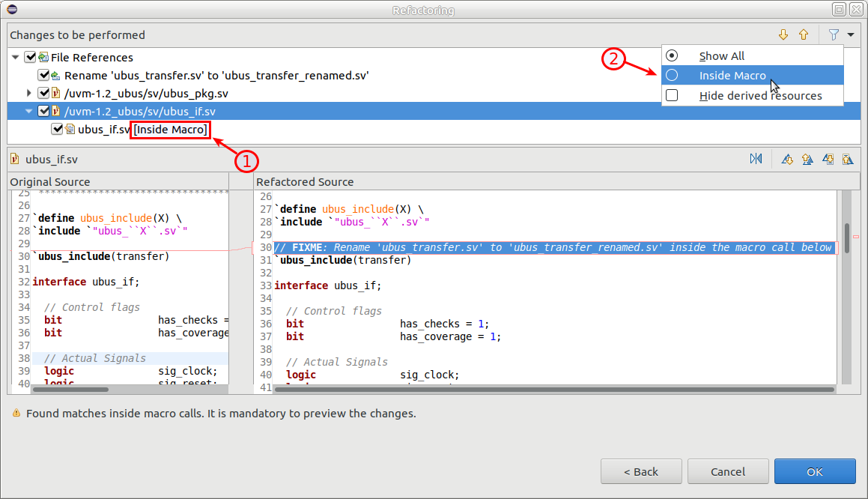Open the filter changes icon

pos(833,34)
